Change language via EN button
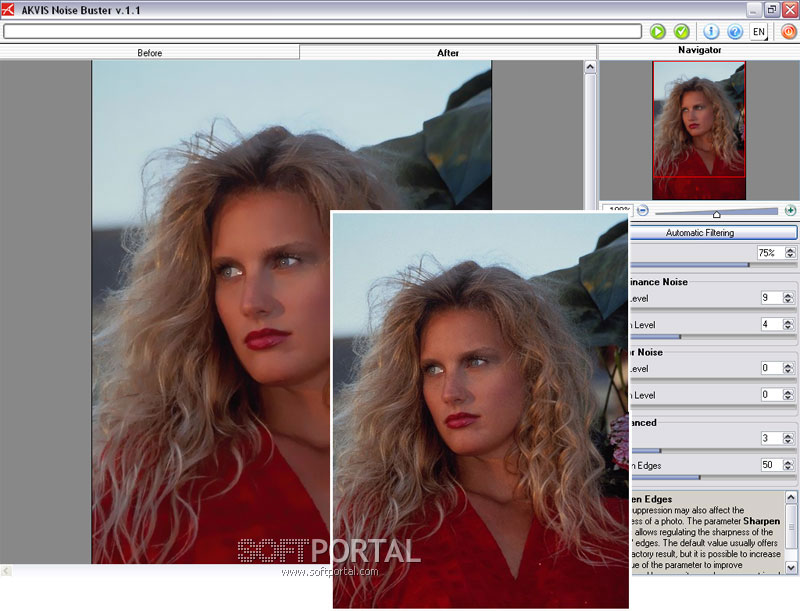 pos(759,32)
